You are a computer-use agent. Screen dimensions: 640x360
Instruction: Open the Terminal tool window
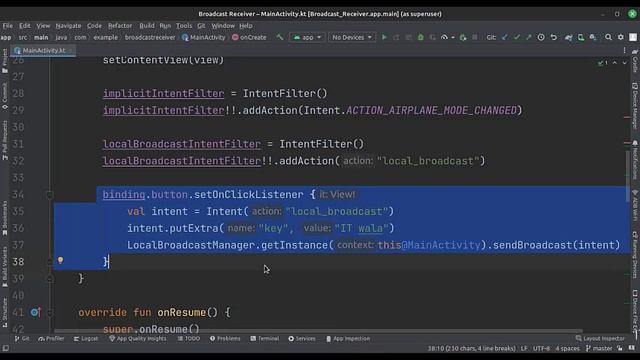264,338
